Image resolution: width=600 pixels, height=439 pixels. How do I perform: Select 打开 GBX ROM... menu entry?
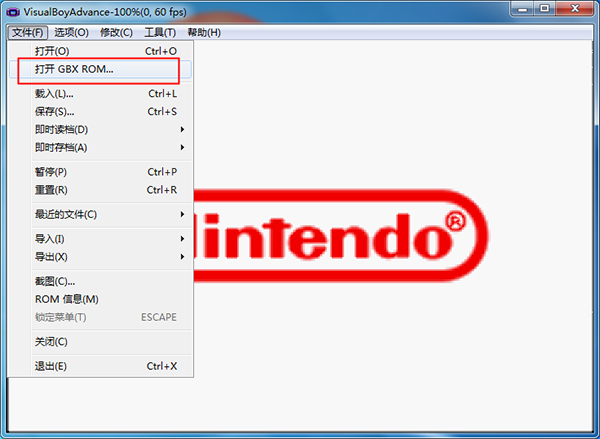click(75, 70)
